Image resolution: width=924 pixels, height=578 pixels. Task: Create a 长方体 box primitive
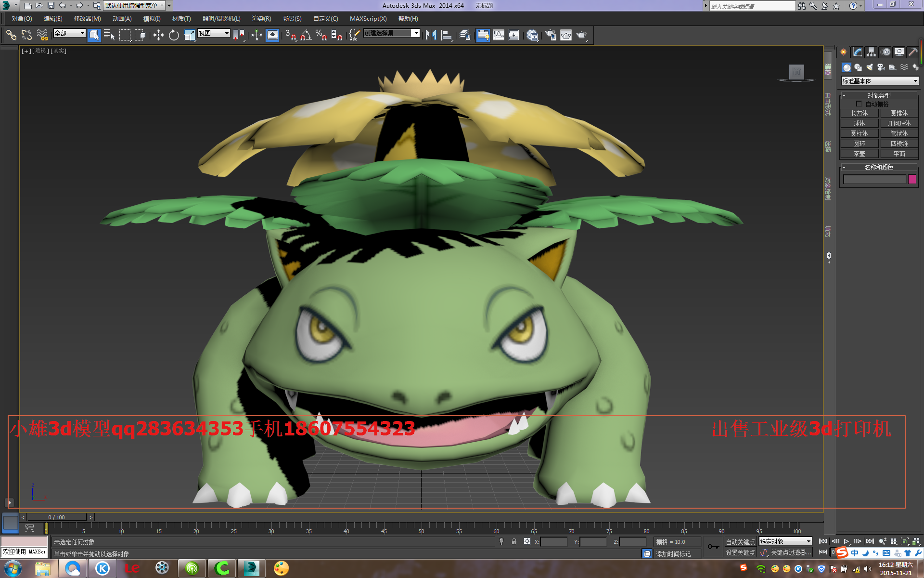[859, 114]
